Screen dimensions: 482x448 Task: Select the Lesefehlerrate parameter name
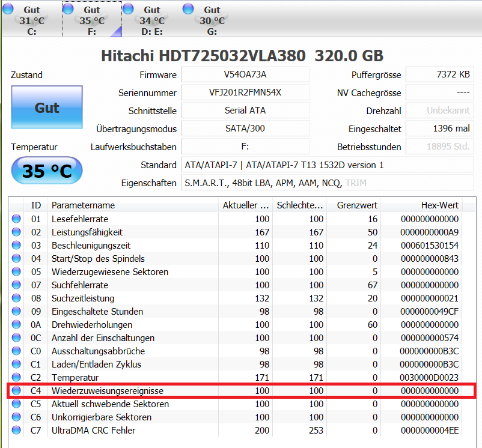pyautogui.click(x=80, y=219)
